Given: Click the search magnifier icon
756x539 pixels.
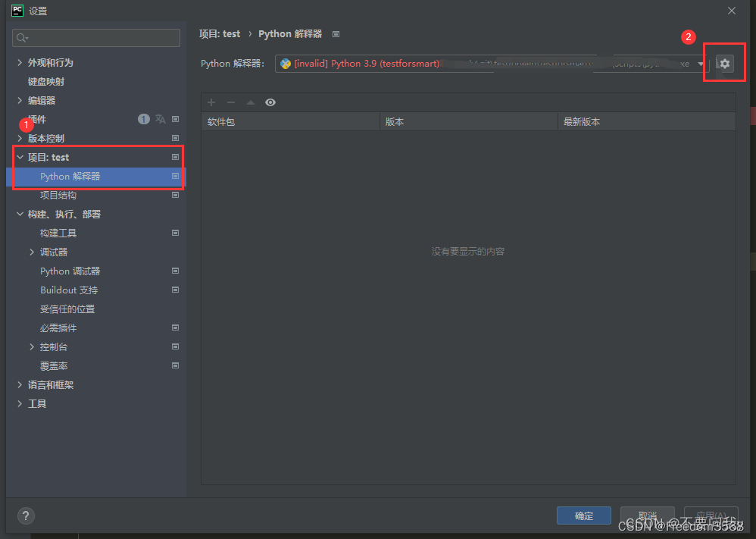Looking at the screenshot, I should coord(22,38).
